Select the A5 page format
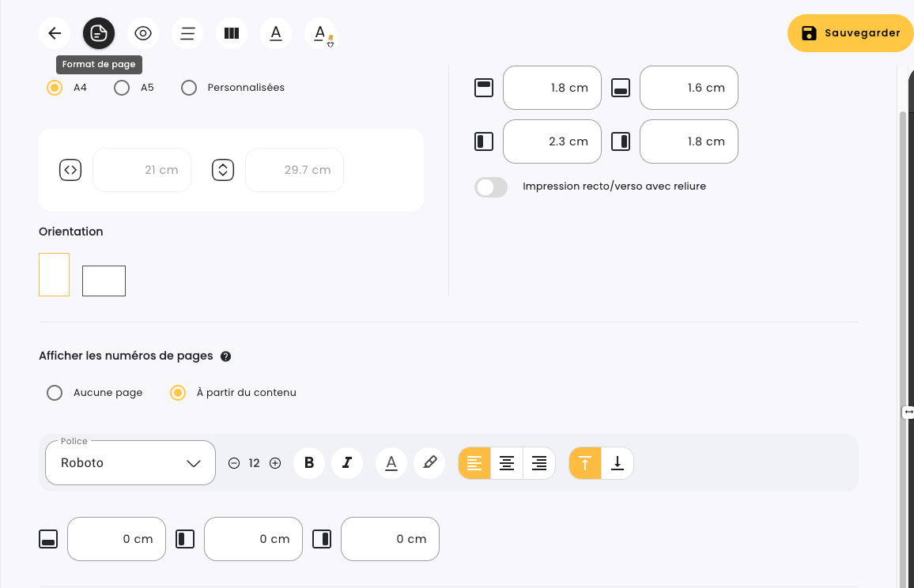Viewport: 914px width, 588px height. pos(122,88)
